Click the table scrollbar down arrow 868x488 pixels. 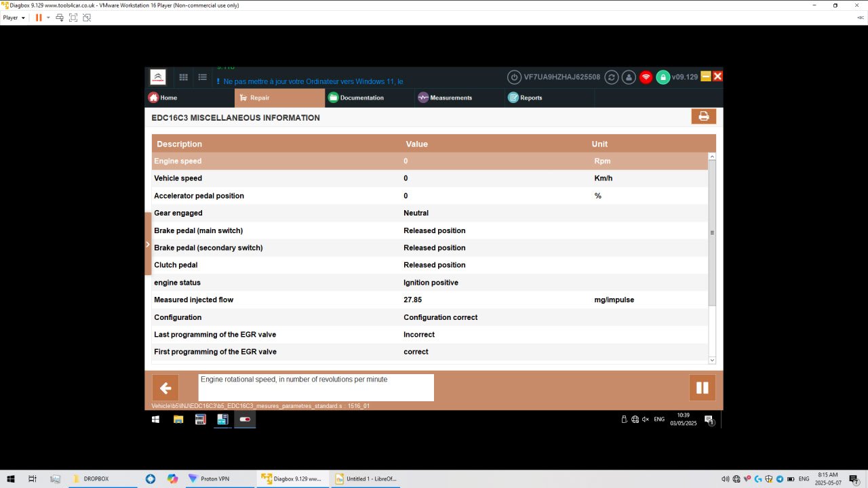pyautogui.click(x=712, y=360)
